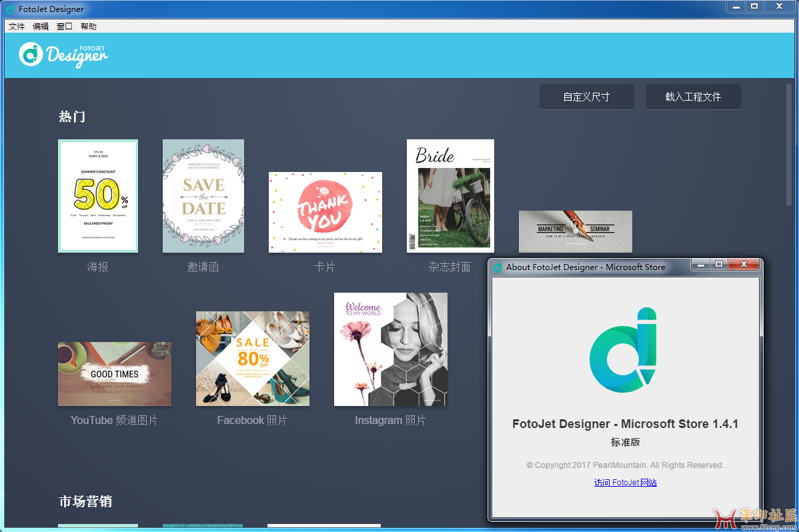Click the large logo in About dialog
Screen dimensions: 799x532
click(623, 349)
